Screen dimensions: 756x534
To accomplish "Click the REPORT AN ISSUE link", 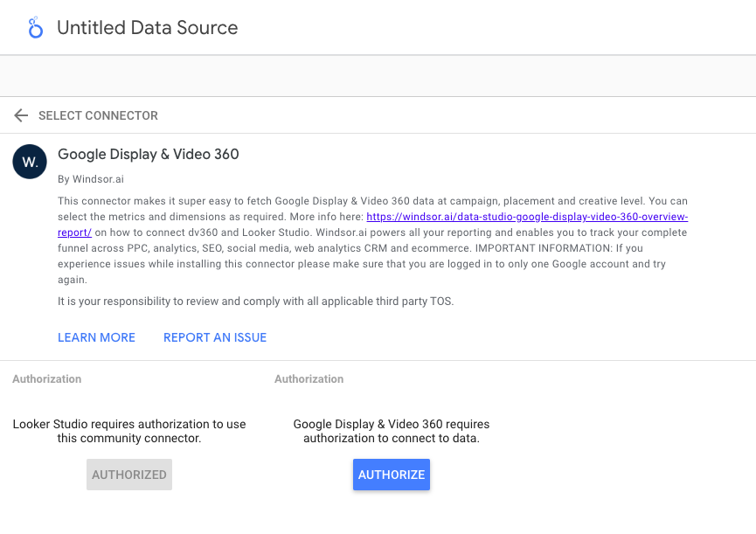I will (215, 337).
